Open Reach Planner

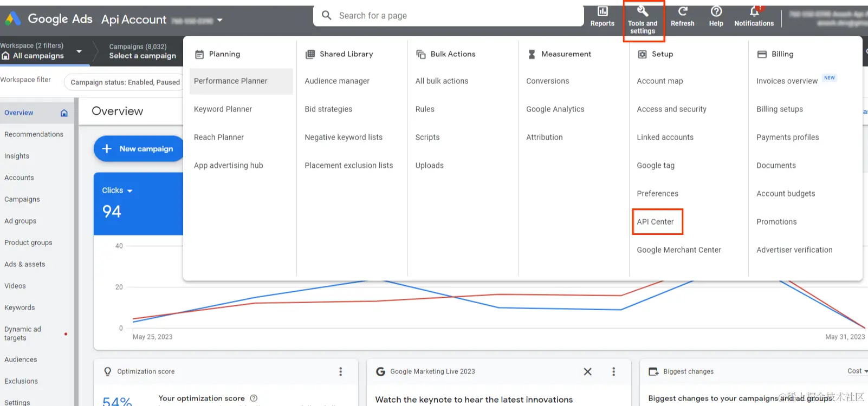pos(218,137)
